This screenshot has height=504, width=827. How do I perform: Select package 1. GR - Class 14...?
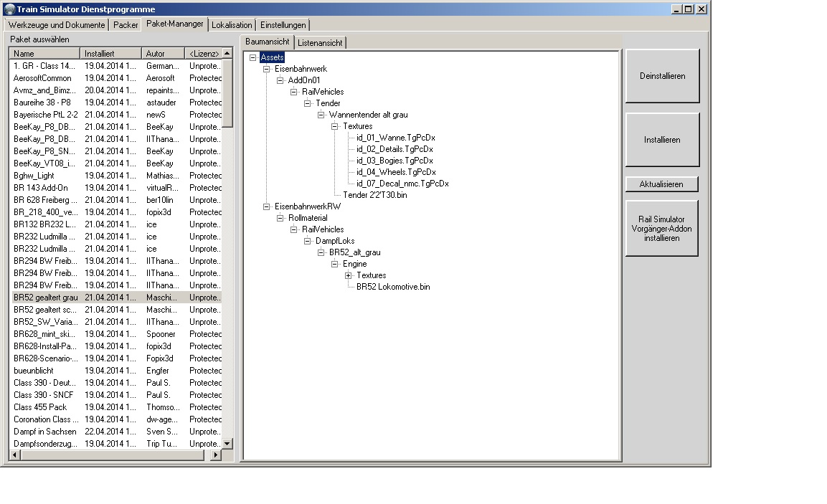pos(116,66)
